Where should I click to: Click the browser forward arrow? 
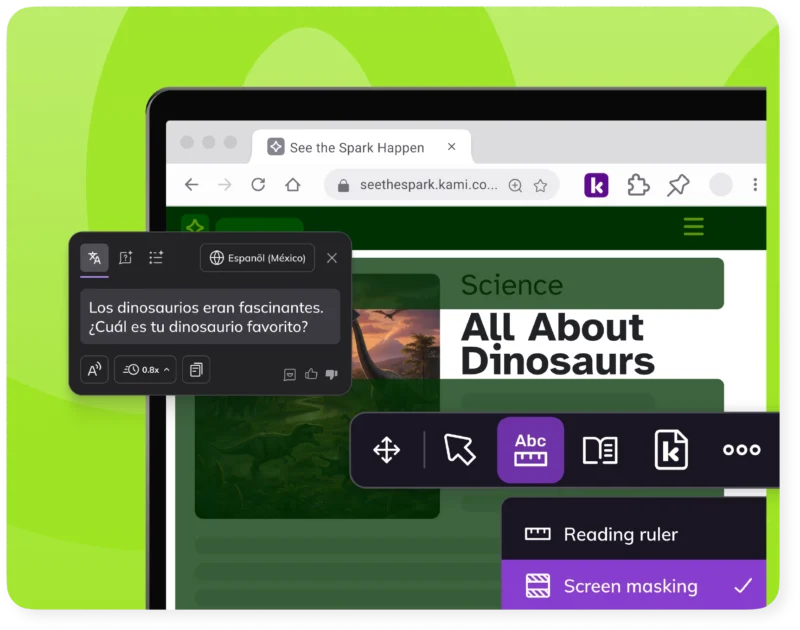[x=224, y=185]
